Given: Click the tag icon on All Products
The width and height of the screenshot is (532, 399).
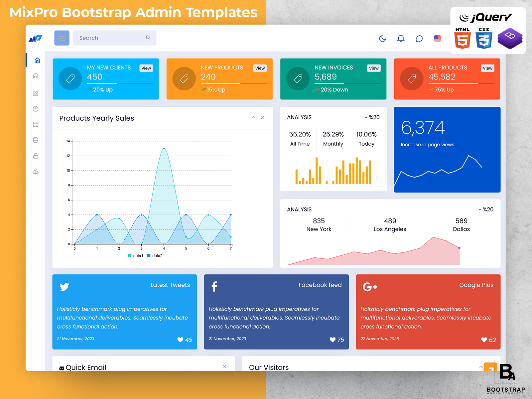Looking at the screenshot, I should pyautogui.click(x=412, y=79).
